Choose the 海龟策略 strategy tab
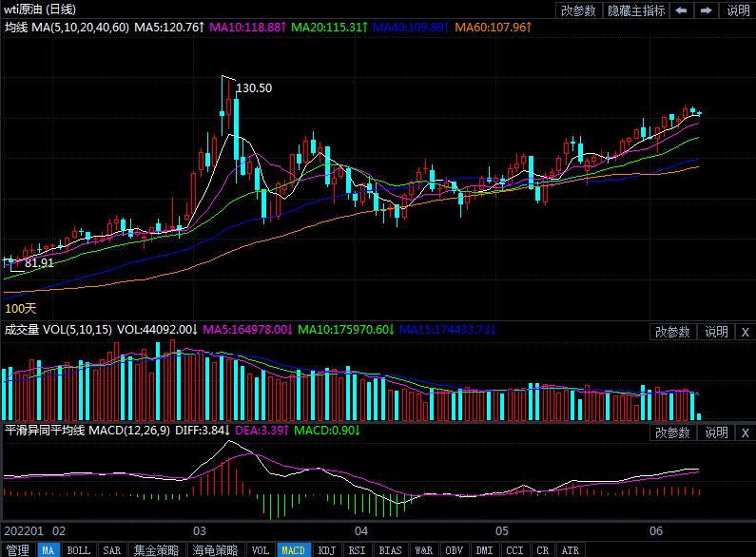The width and height of the screenshot is (756, 557). [215, 549]
